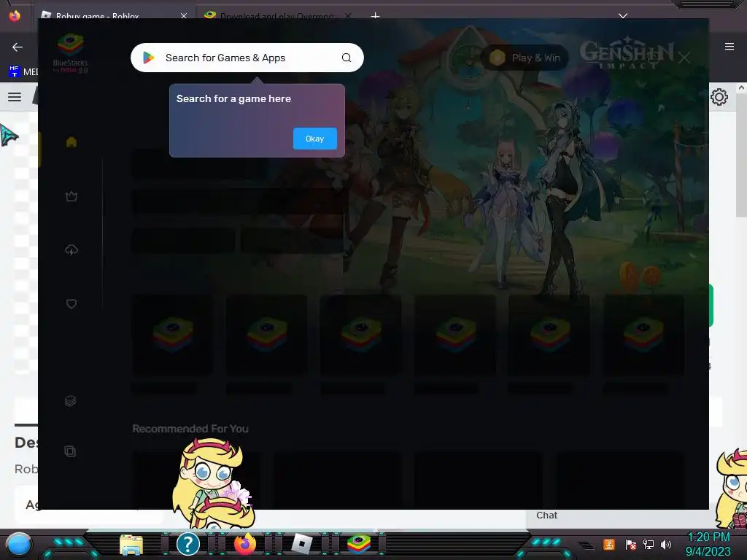Click the Windows Start orb
The width and height of the screenshot is (747, 560).
coord(19,544)
